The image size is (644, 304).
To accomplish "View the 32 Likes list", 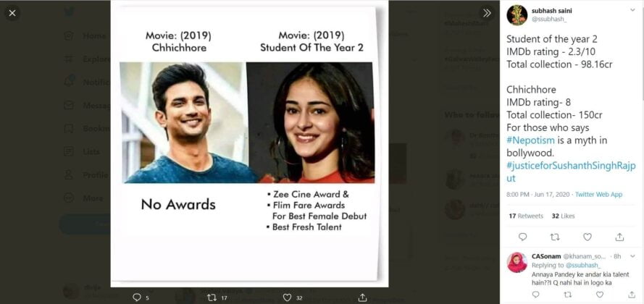I will [x=563, y=216].
